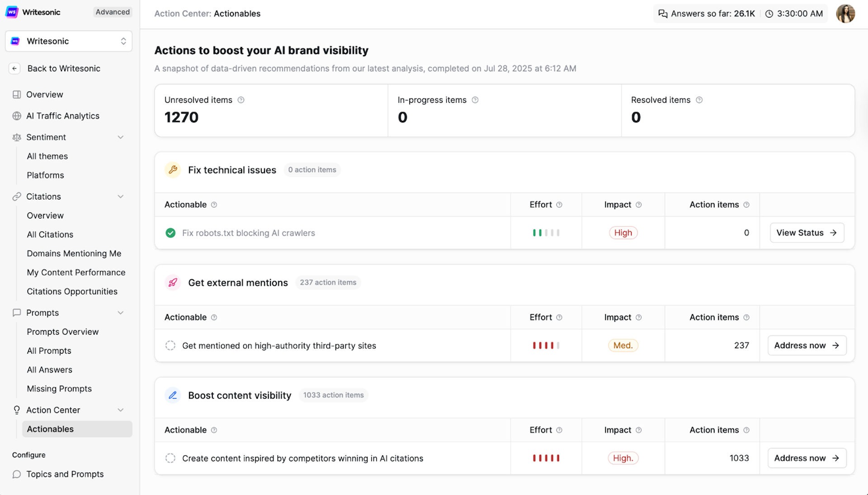The height and width of the screenshot is (495, 868).
Task: Open Prompts Overview page
Action: (x=62, y=332)
